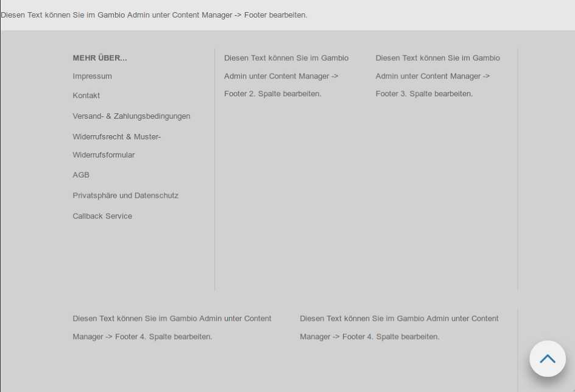Viewport: 575px width, 392px height.
Task: Click 'Footer 3. Spalte bearbeiten.' text line
Action: 424,94
